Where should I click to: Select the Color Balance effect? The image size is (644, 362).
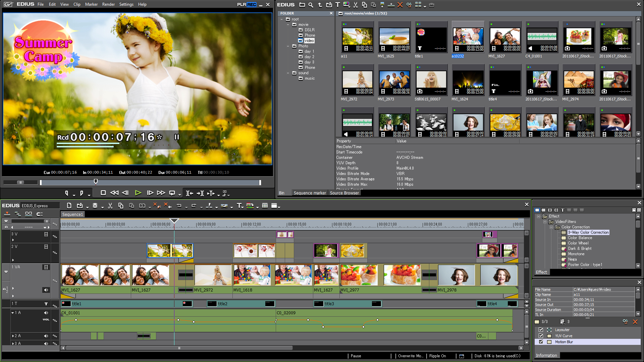(x=580, y=238)
